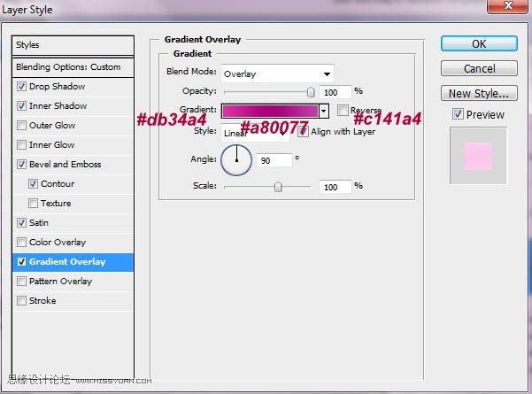Toggle the Align with Layer checkbox
Image resolution: width=532 pixels, height=394 pixels.
(303, 131)
